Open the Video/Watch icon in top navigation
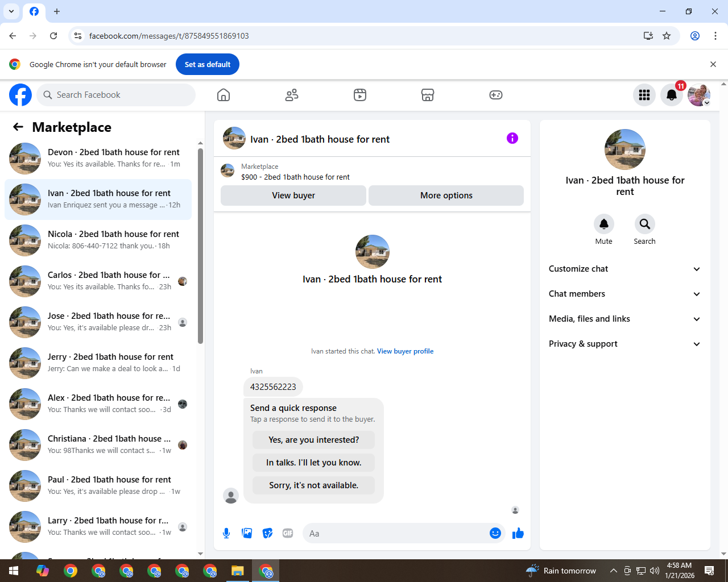This screenshot has width=728, height=582. point(360,95)
